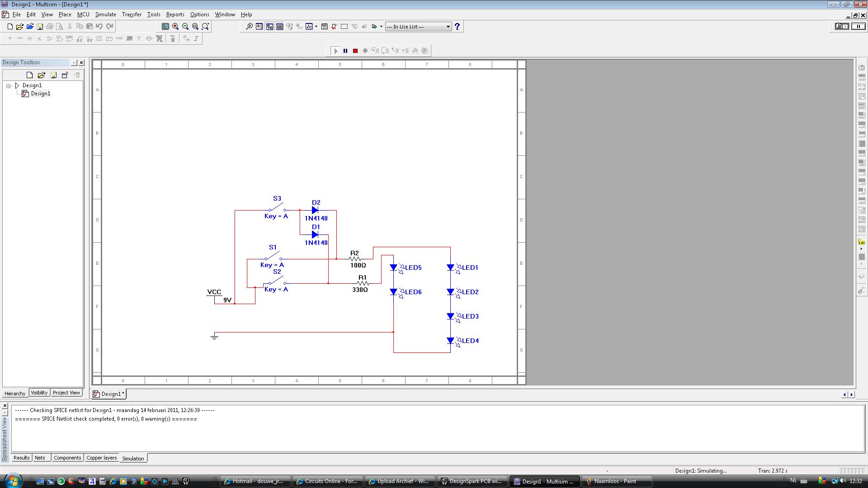This screenshot has height=488, width=868.
Task: Select Design1 sheet in the tree
Action: (40, 94)
